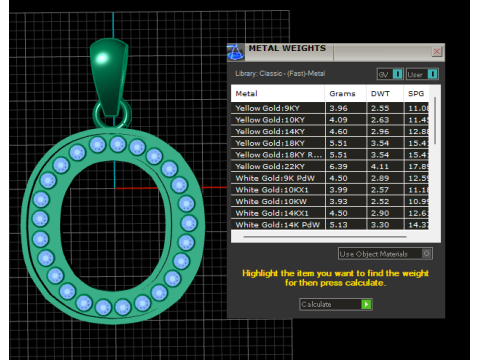Screen dimensions: 480x360
Task: Click the Library: Classic - (Fast)-Metal label
Action: (x=280, y=74)
